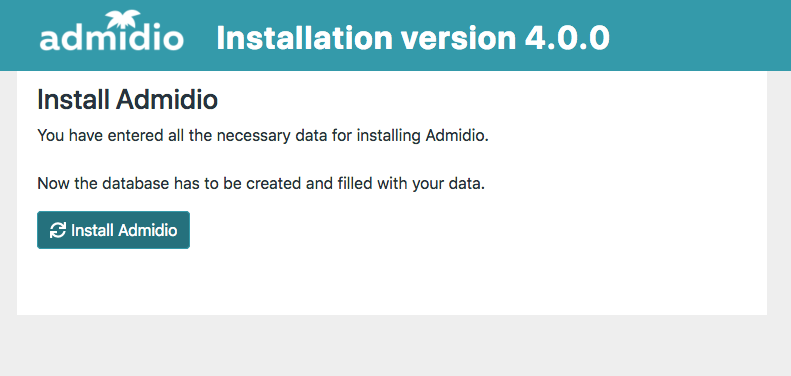Screen dimensions: 791x376
Task: Click the 'Admidio' word in the button label
Action: pos(148,231)
